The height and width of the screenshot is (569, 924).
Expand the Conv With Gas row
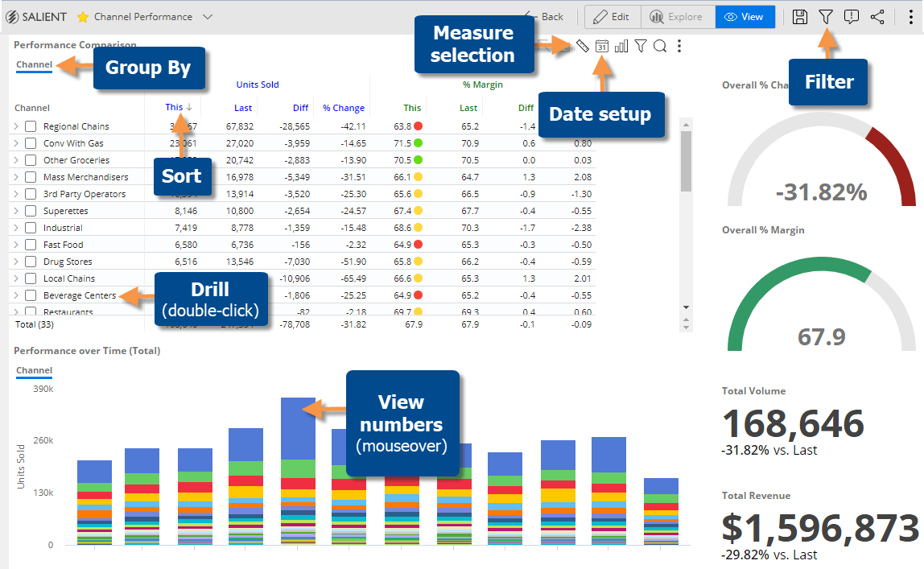click(x=16, y=143)
